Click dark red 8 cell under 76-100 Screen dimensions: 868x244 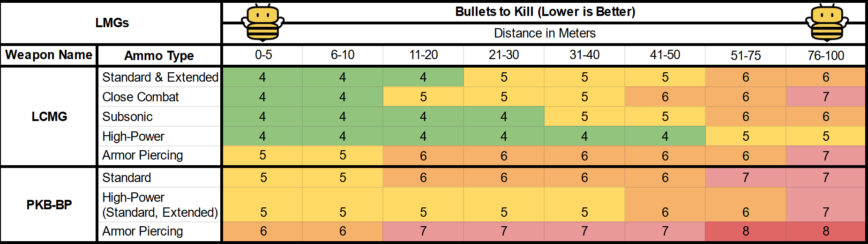coord(825,231)
